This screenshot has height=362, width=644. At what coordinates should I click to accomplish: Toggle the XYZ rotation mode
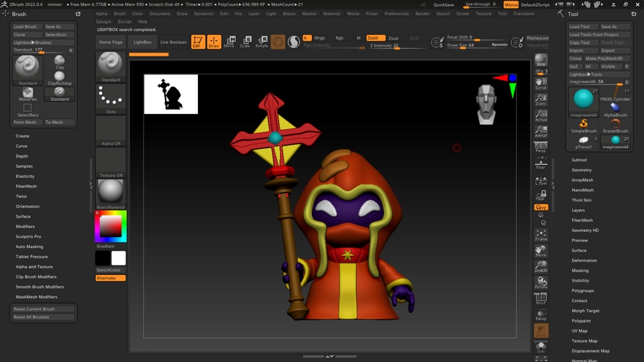pos(541,207)
